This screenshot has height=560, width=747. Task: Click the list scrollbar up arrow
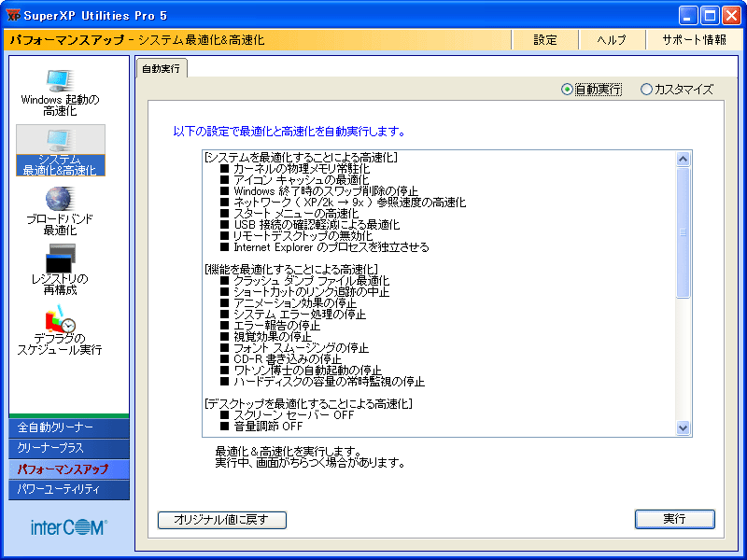tap(683, 159)
